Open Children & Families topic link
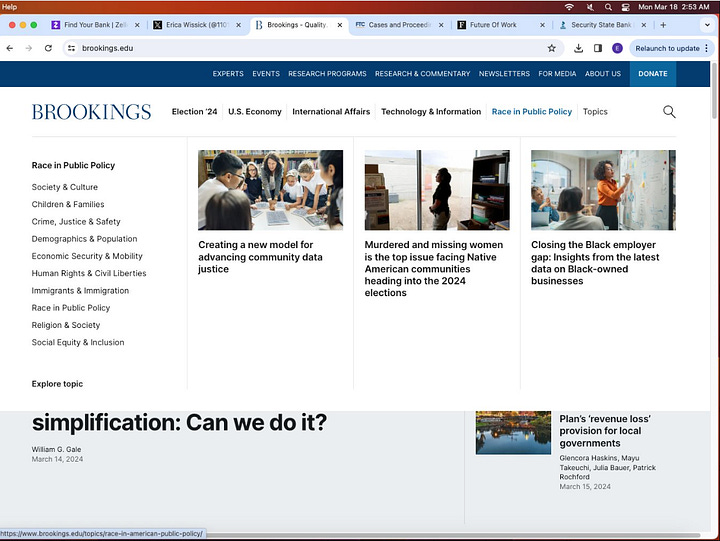 pos(68,204)
